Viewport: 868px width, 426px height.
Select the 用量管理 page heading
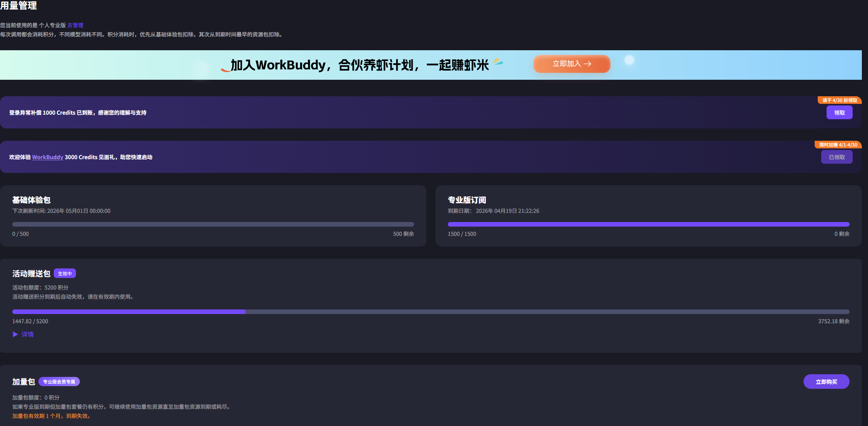pyautogui.click(x=18, y=5)
